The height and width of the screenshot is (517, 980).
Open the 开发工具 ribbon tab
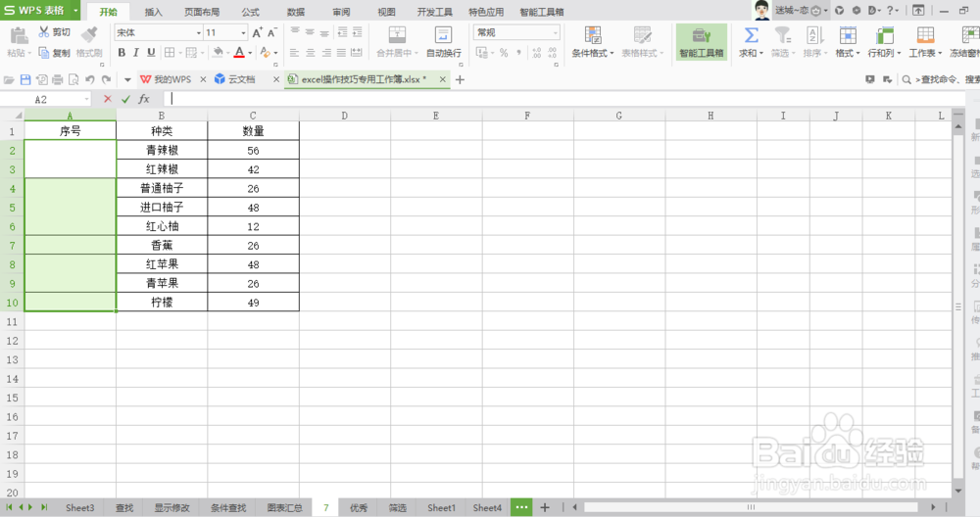point(434,12)
